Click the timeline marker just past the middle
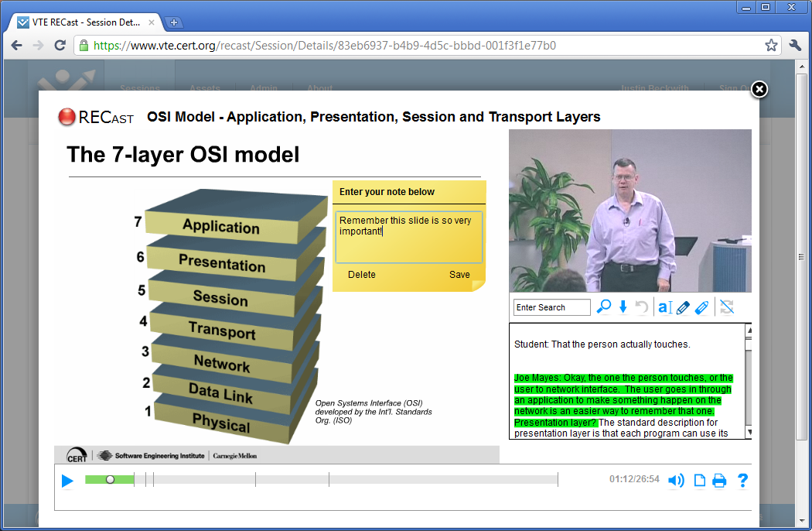The width and height of the screenshot is (812, 531). (329, 480)
